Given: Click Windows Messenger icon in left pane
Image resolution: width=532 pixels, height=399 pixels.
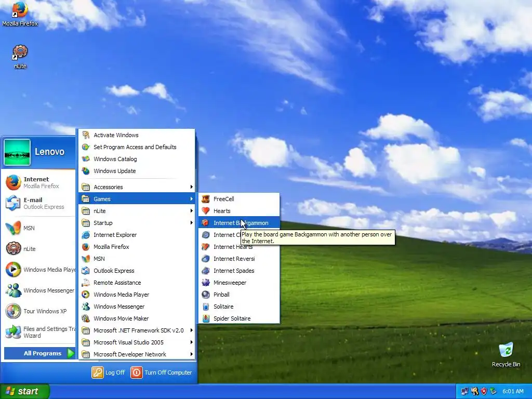Looking at the screenshot, I should click(13, 290).
